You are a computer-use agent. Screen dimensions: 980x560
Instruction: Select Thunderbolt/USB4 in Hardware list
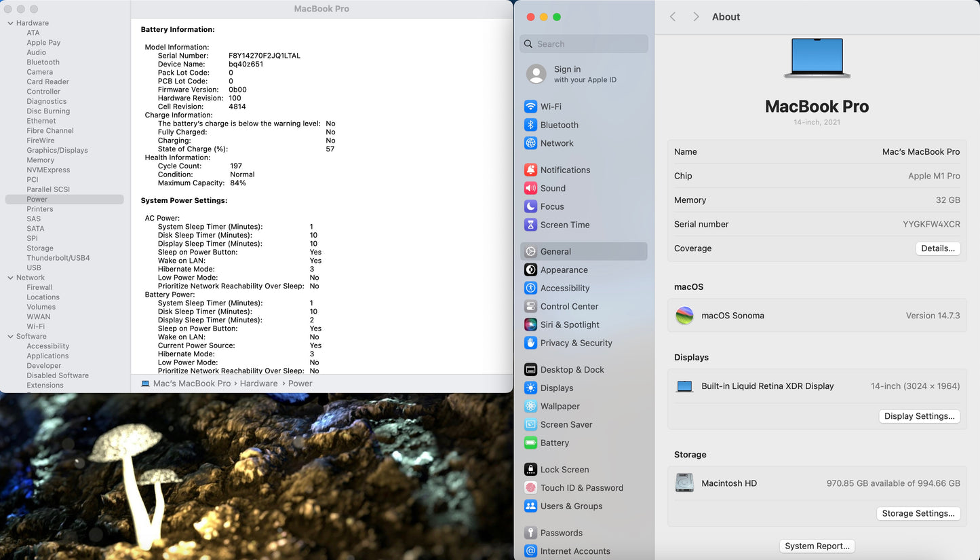(x=58, y=258)
